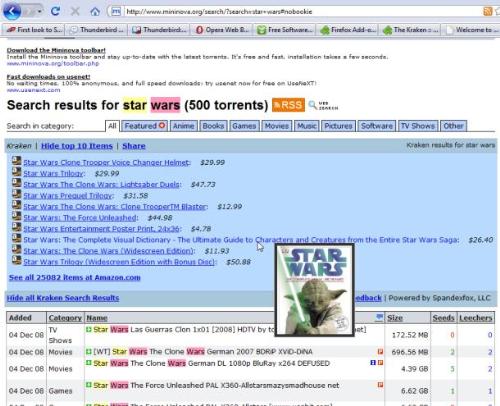Click product icon beside Poster Print item

coord(17,227)
